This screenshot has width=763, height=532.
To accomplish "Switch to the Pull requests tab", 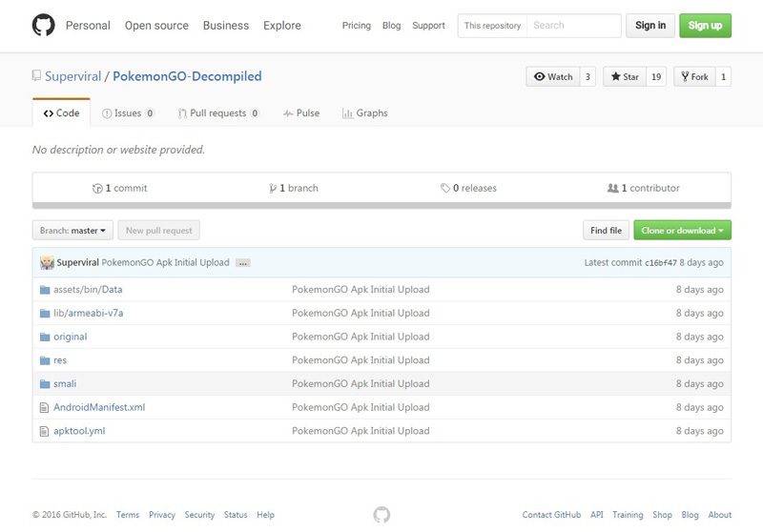I will point(218,113).
